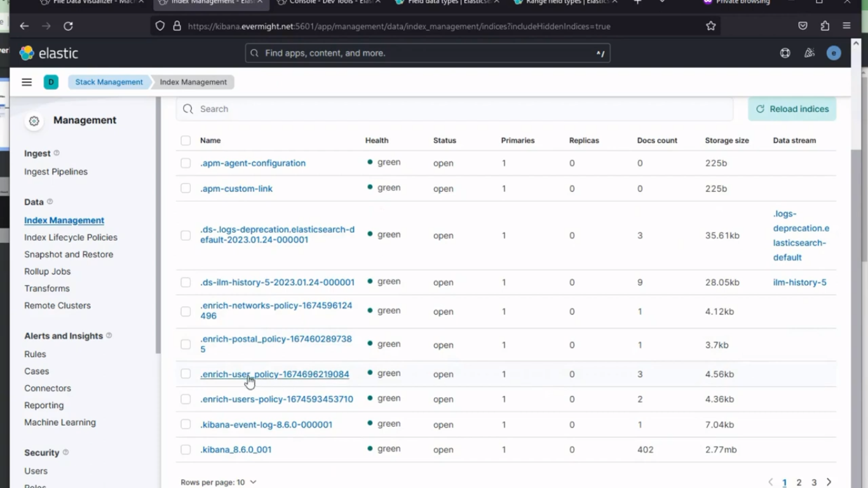868x488 pixels.
Task: Open Transforms in sidebar
Action: [x=47, y=288]
